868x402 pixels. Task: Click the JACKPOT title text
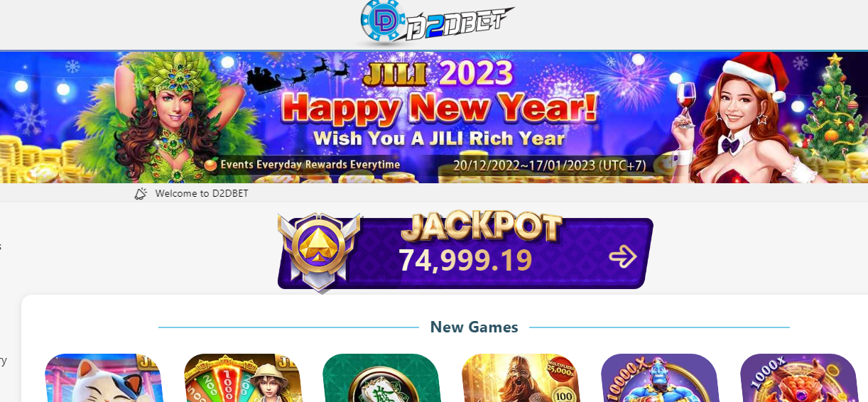pos(482,228)
